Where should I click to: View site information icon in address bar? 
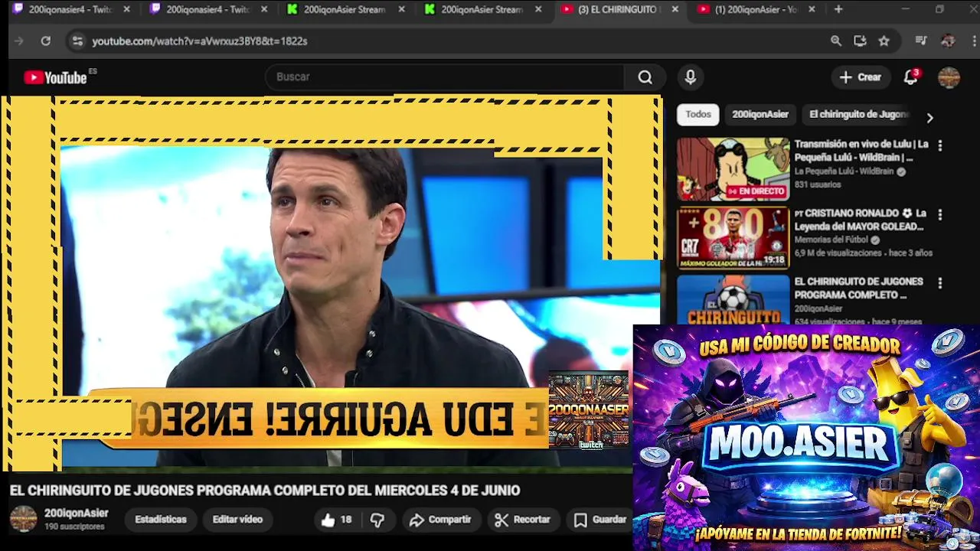[x=77, y=41]
